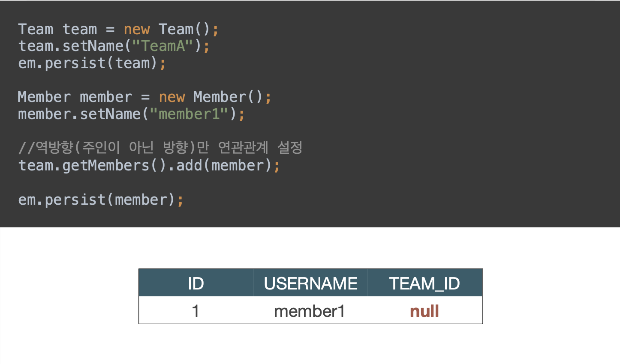Screen dimensions: 620x364
Task: Click the line em.persist(team);
Action: coord(92,63)
